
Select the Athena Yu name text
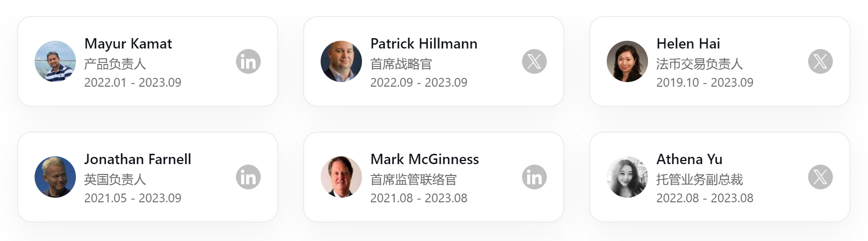click(x=689, y=159)
